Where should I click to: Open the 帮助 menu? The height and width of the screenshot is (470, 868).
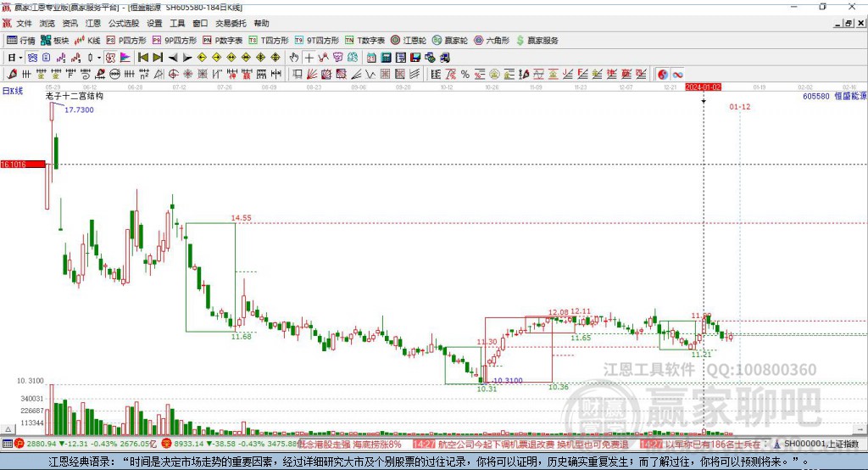pos(261,23)
